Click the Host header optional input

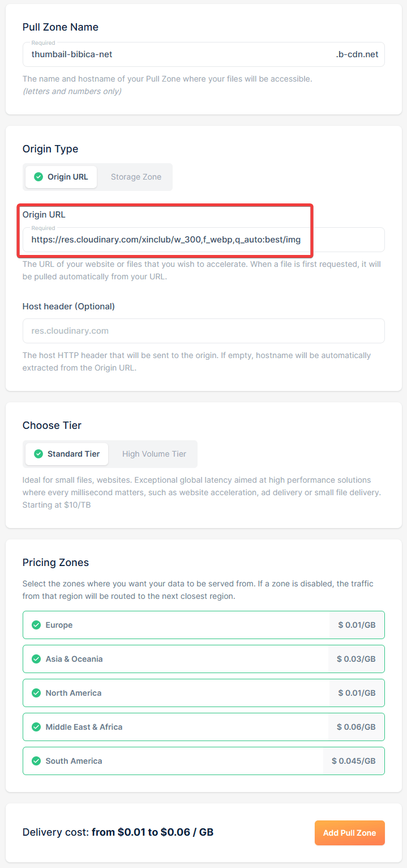[x=203, y=331]
